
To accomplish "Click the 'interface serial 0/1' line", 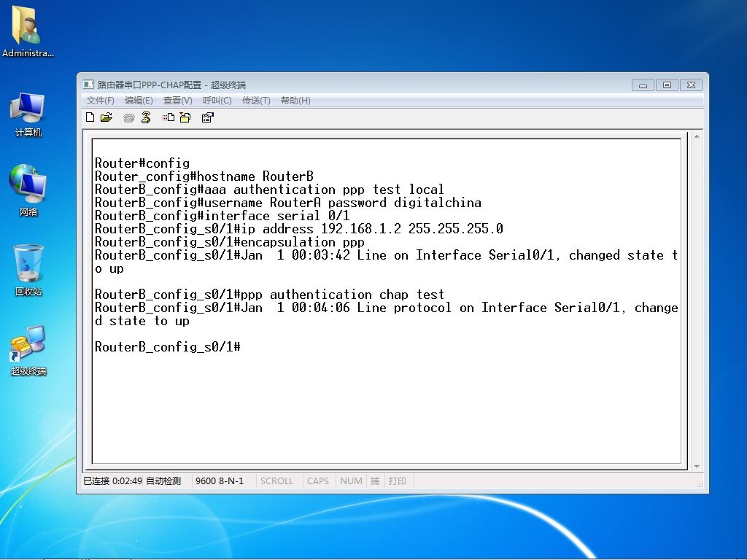I will [222, 216].
